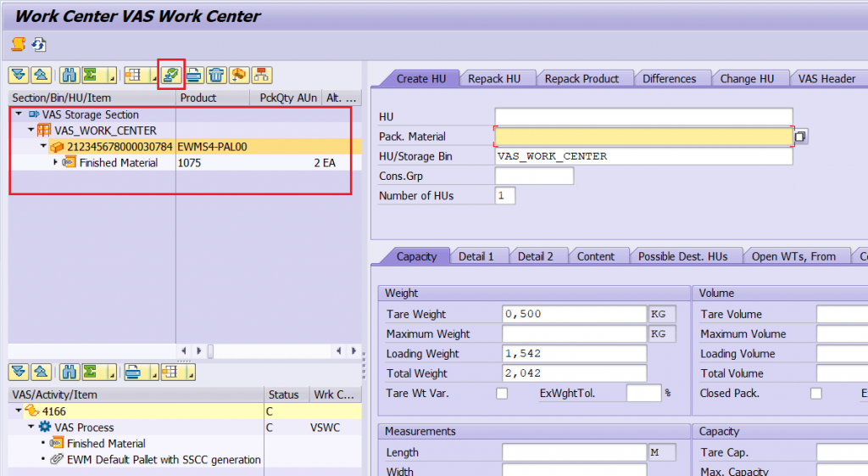The height and width of the screenshot is (476, 868).
Task: Click the highlighted complete process step icon
Action: pos(171,75)
